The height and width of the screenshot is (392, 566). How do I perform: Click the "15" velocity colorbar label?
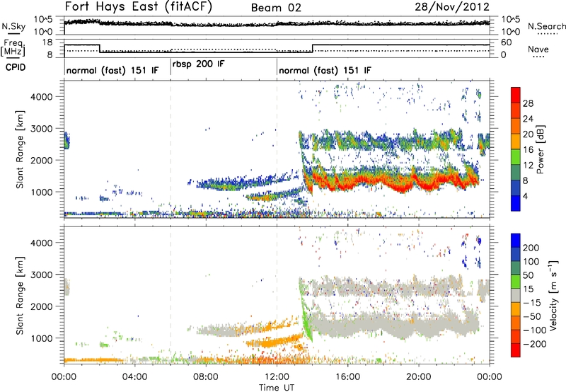click(528, 289)
